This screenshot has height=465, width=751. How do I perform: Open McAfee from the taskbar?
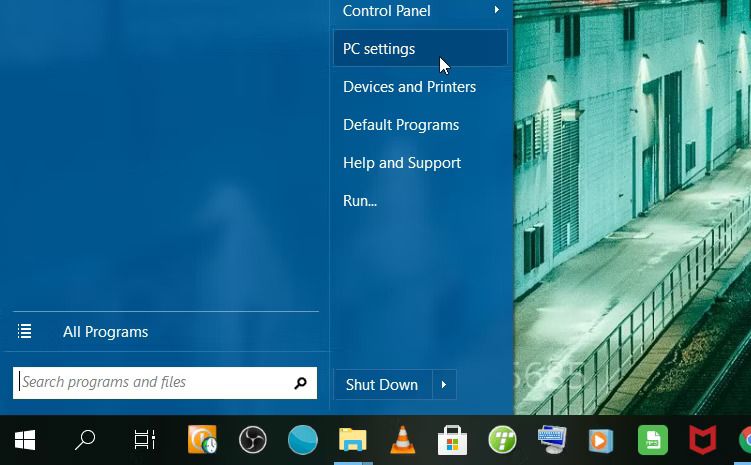point(703,440)
